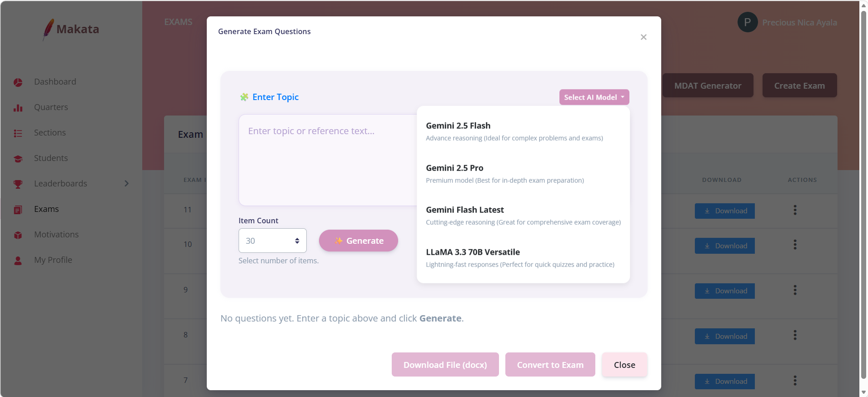The width and height of the screenshot is (868, 397).
Task: Click the Quarters bar chart icon
Action: [x=18, y=108]
